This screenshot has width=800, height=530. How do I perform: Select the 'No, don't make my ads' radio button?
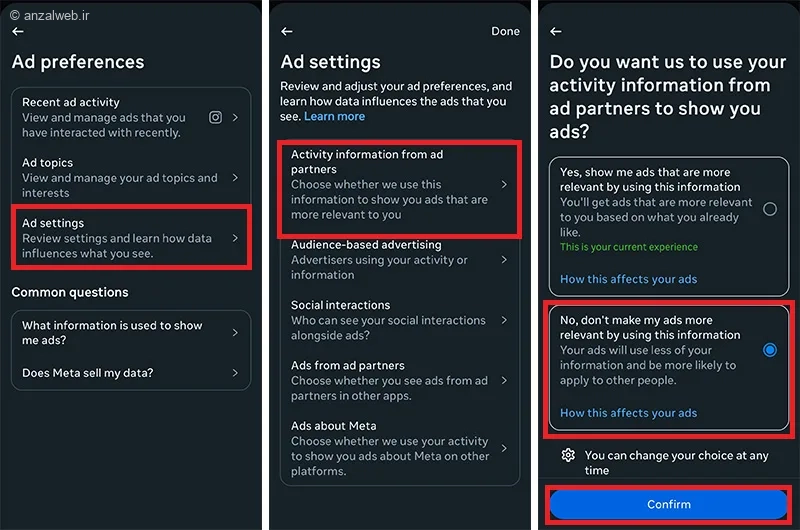point(769,350)
